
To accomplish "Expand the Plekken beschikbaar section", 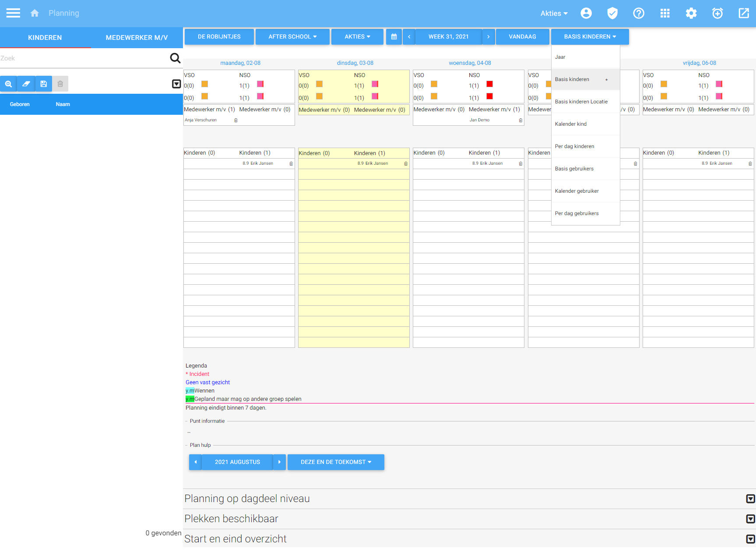I will click(x=750, y=519).
